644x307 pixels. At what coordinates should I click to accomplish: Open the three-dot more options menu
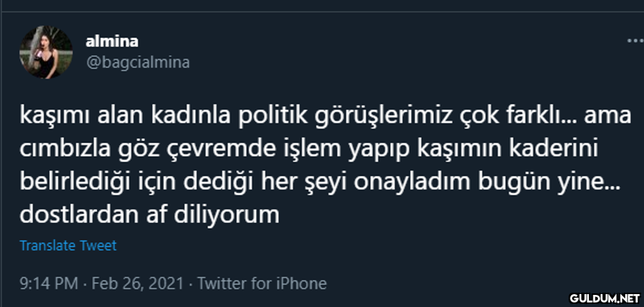click(x=635, y=40)
